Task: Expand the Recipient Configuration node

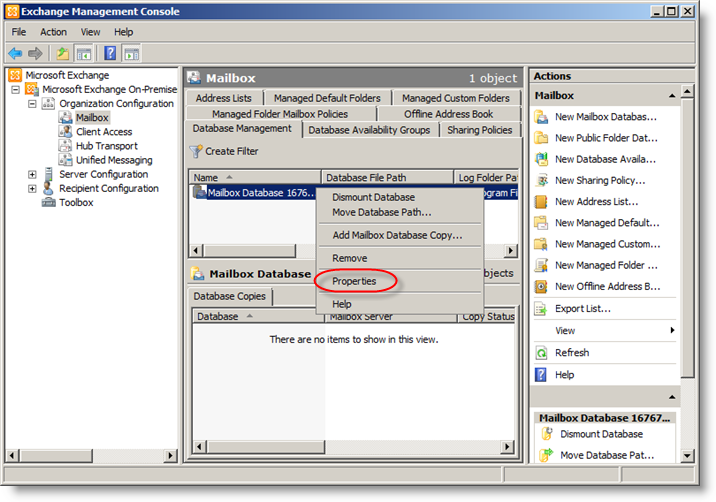Action: point(32,189)
